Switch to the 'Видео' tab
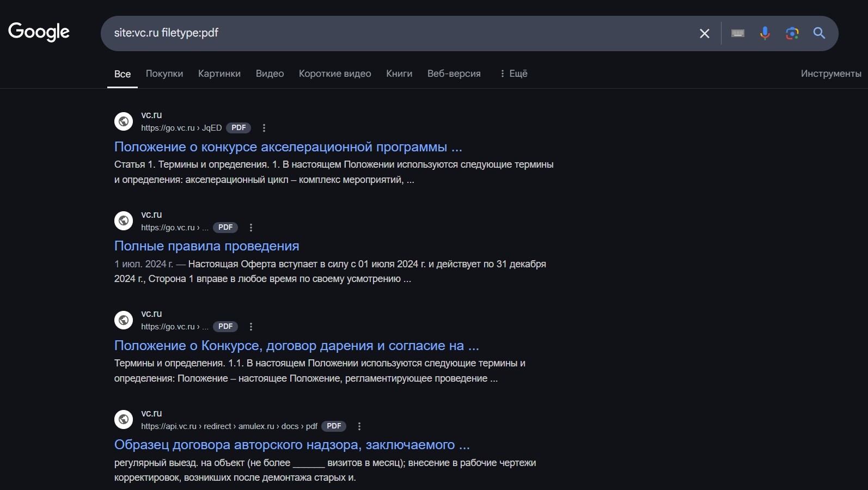The image size is (868, 490). click(x=270, y=73)
